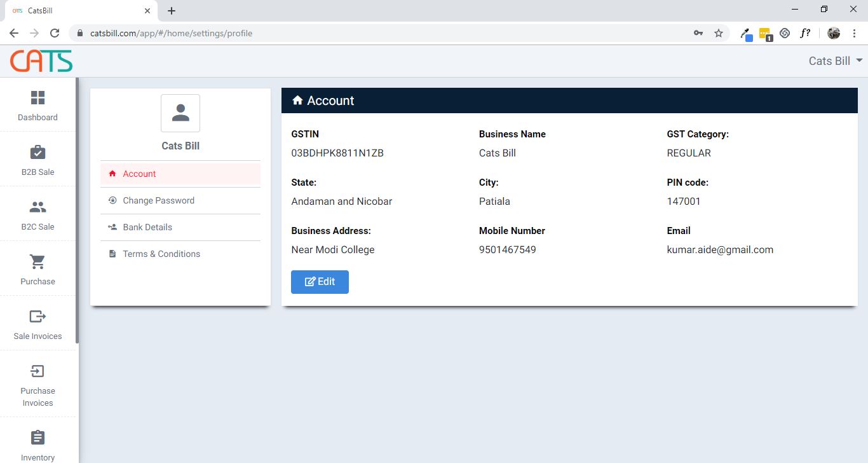This screenshot has width=868, height=463.
Task: Click the CATS logo
Action: (x=41, y=61)
